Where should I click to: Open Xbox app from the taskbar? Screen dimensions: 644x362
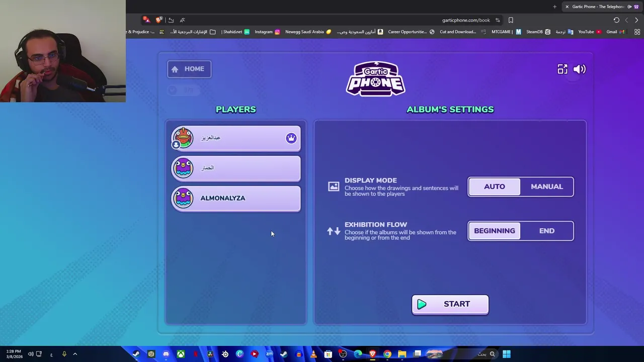click(x=181, y=354)
